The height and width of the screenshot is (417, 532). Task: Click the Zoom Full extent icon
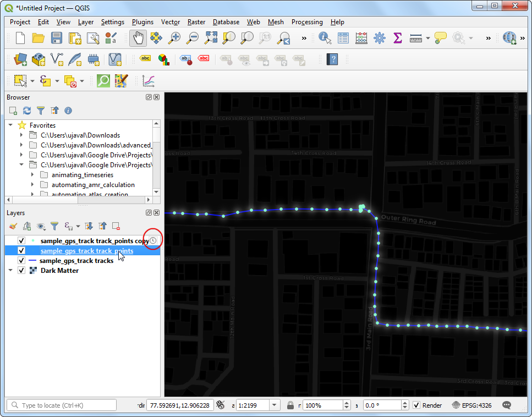tap(211, 38)
